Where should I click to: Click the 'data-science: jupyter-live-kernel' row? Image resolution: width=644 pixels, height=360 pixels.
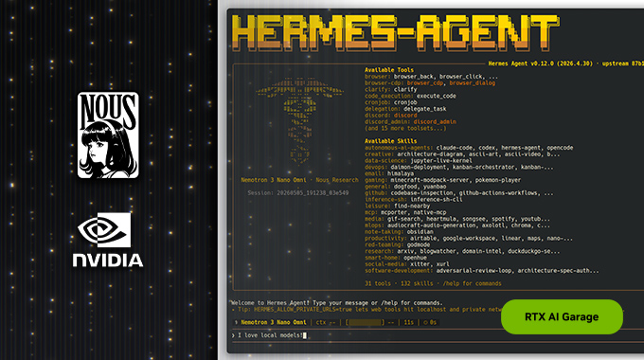tap(418, 161)
